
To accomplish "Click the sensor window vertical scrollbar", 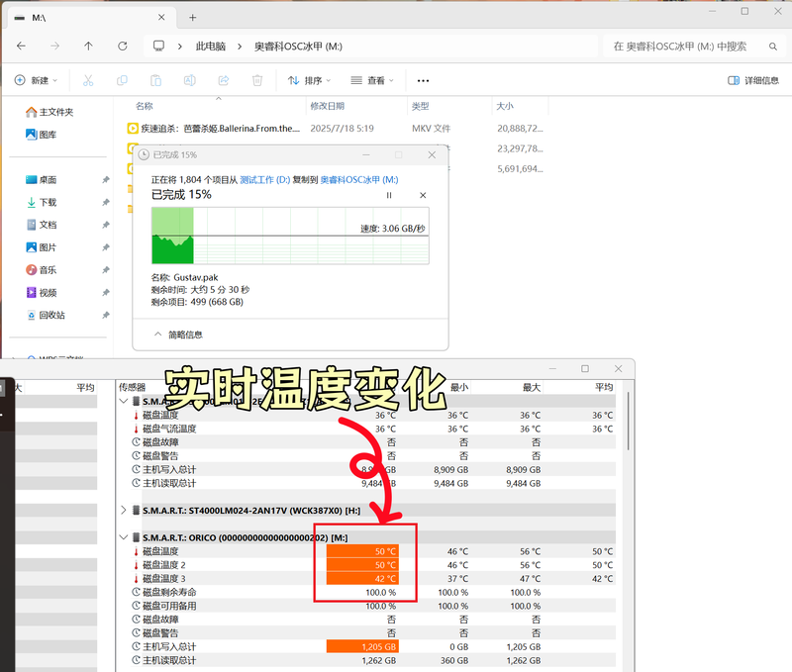I will 629,421.
